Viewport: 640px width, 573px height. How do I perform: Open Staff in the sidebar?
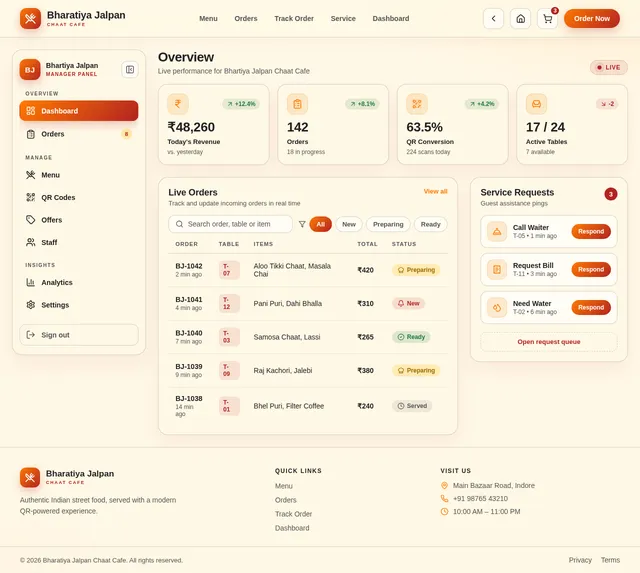[79, 242]
